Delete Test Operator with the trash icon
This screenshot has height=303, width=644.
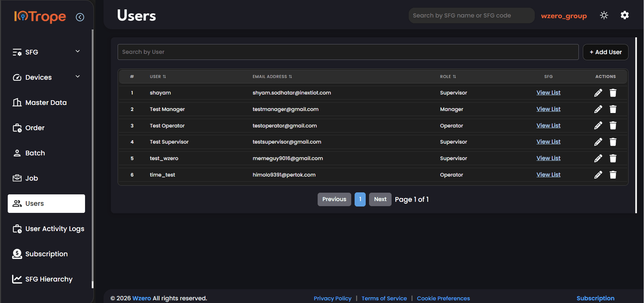(613, 125)
